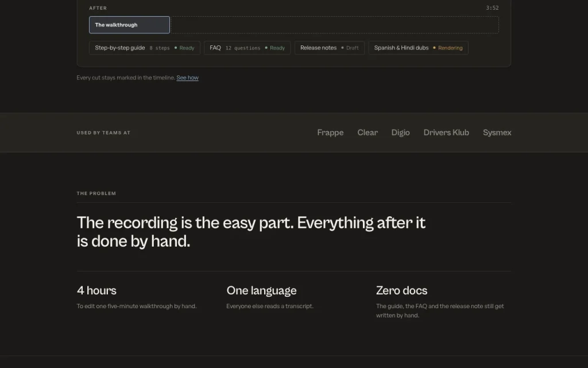Click 'Everyone else reads a transcript.' text

[x=270, y=306]
